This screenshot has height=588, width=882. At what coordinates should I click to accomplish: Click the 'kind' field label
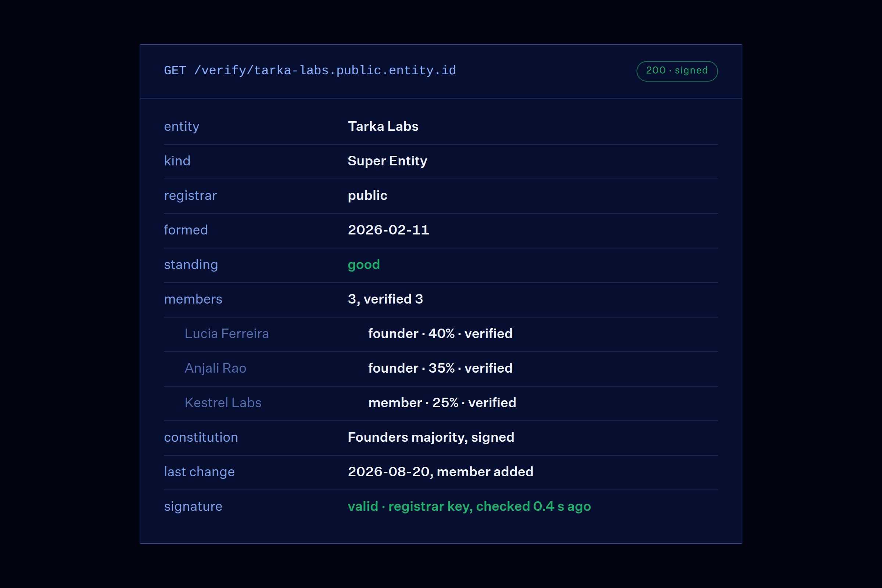[x=177, y=161]
